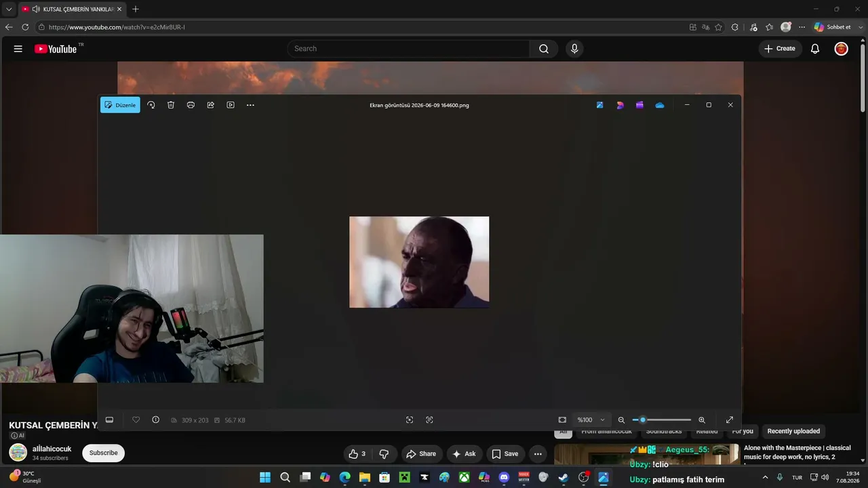Viewport: 868px width, 488px height.
Task: Share the image from Photos toolbar
Action: click(211, 105)
